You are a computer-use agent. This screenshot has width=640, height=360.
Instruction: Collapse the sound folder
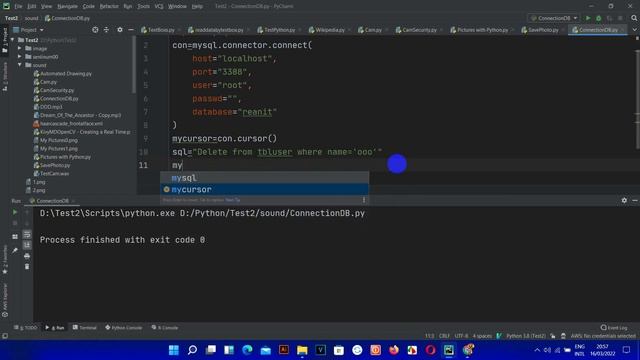click(x=20, y=65)
